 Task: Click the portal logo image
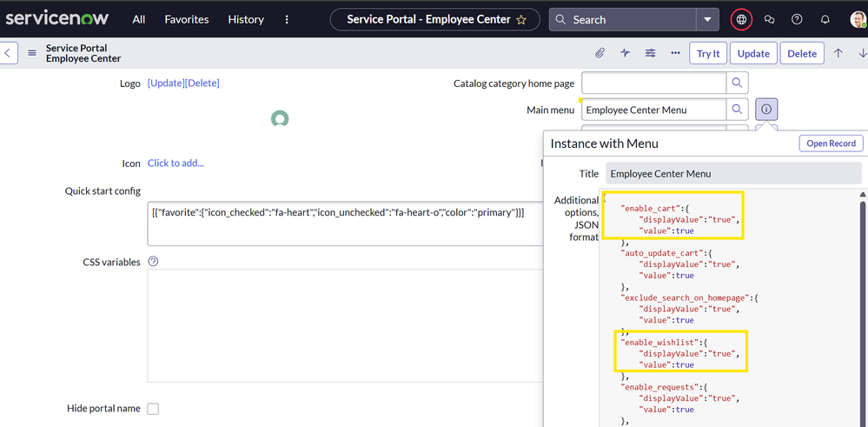(280, 118)
